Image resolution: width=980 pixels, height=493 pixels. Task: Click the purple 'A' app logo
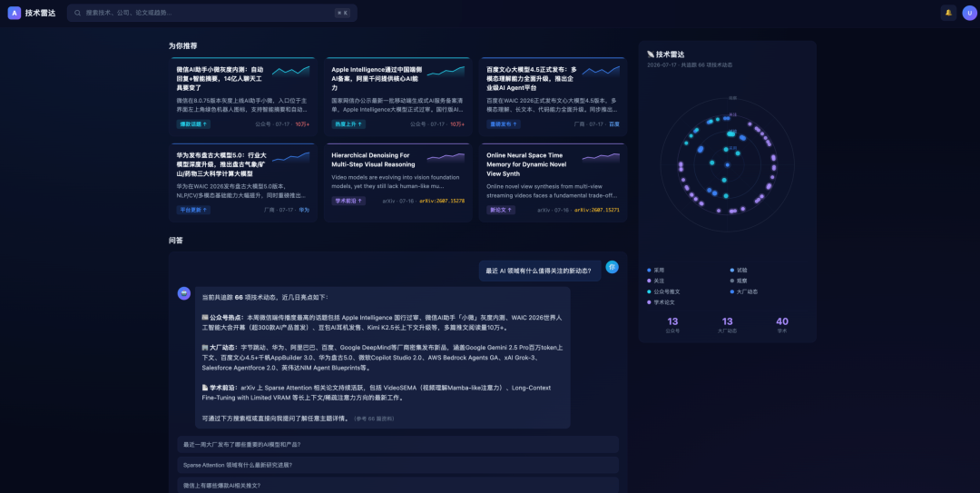[15, 13]
